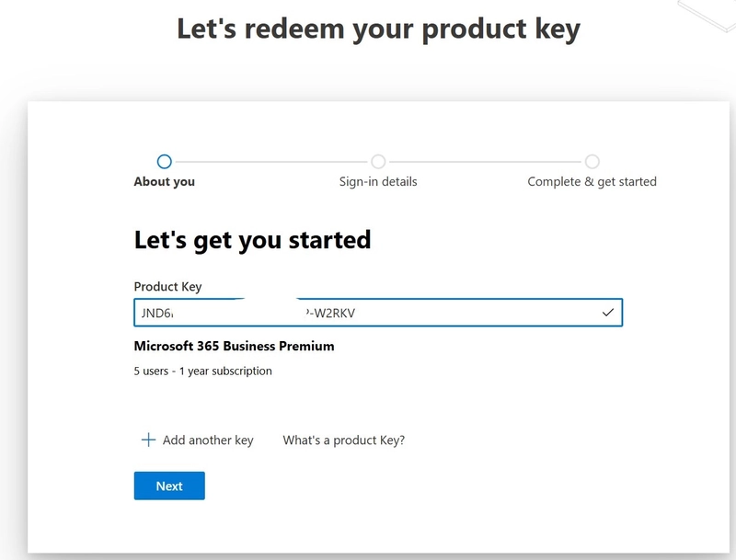Click the Microsoft 365 Business Premium text
The image size is (736, 560).
(x=235, y=346)
